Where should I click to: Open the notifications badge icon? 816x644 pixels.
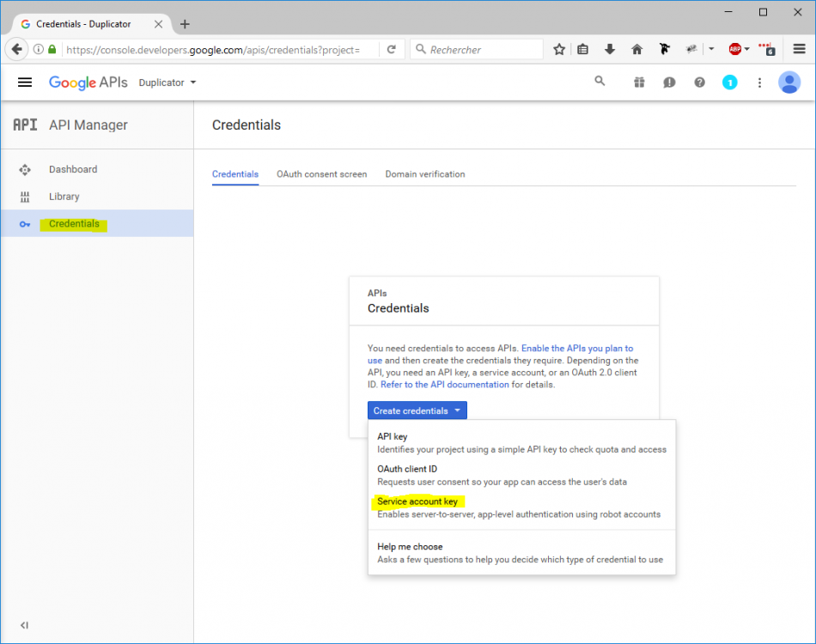click(729, 82)
